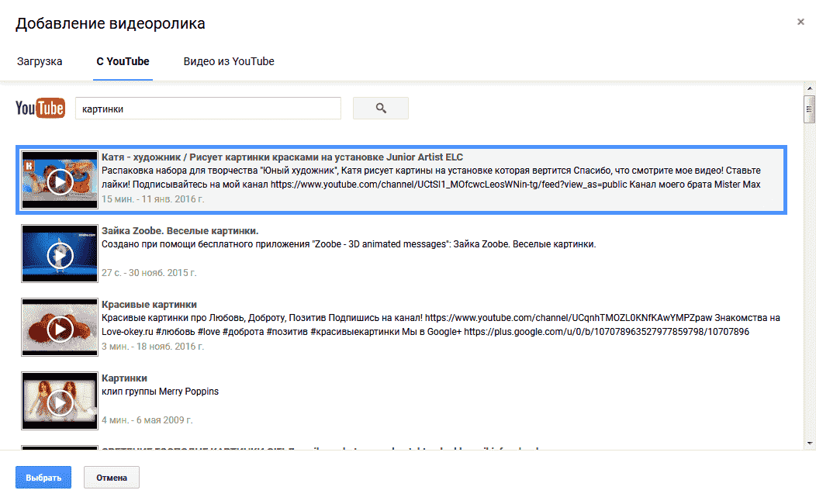The image size is (816, 504).
Task: Click date text 4 мин. - 6 мая 2009 г.
Action: coord(147,419)
